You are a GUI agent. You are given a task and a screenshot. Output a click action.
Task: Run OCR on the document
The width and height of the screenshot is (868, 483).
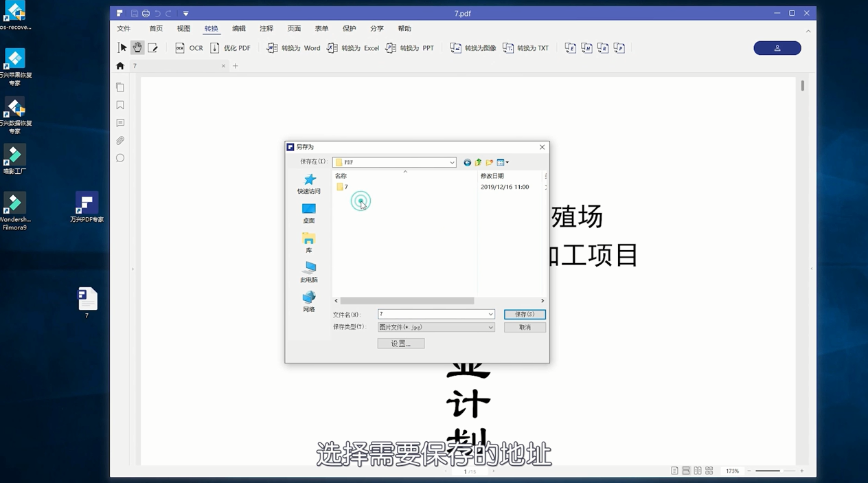(x=190, y=47)
